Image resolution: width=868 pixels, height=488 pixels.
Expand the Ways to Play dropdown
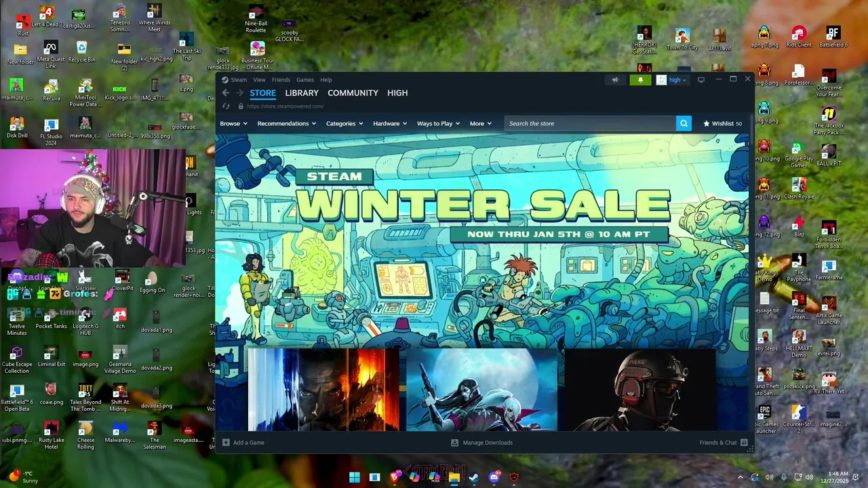(x=438, y=123)
